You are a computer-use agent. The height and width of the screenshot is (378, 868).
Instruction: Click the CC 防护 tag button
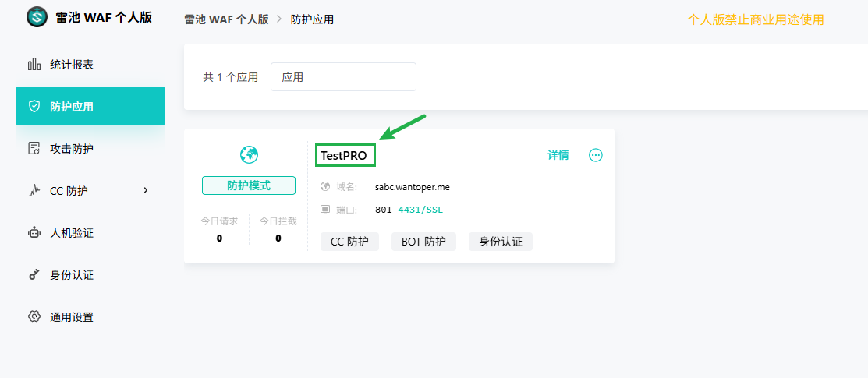pyautogui.click(x=349, y=242)
